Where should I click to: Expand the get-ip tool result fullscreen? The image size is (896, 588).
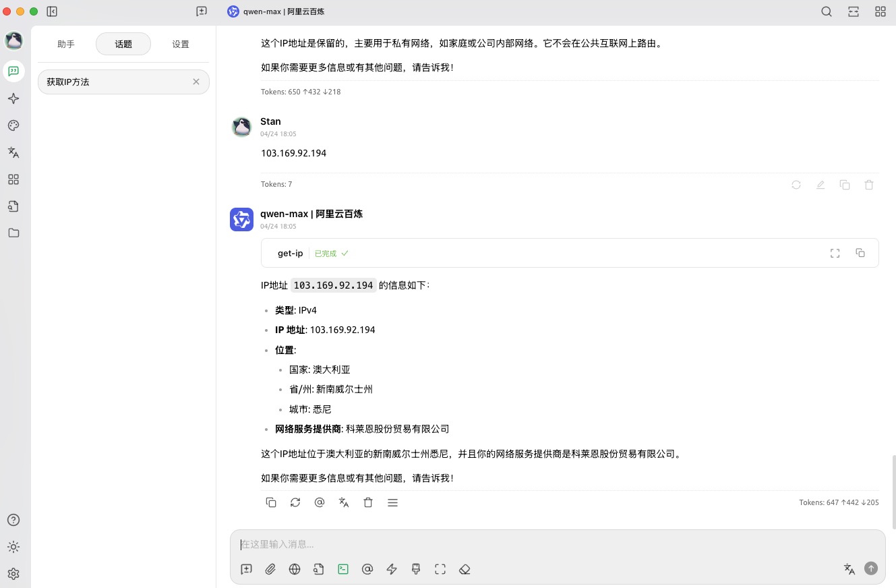point(835,253)
